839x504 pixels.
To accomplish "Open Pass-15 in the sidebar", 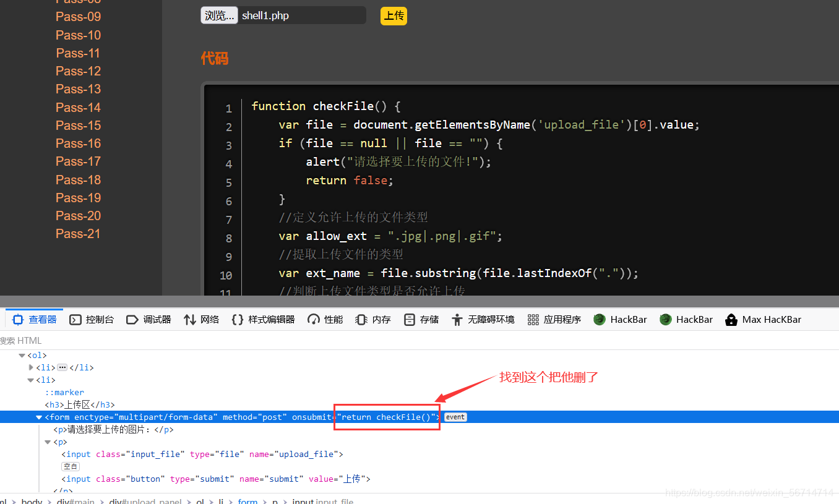I will pos(78,126).
